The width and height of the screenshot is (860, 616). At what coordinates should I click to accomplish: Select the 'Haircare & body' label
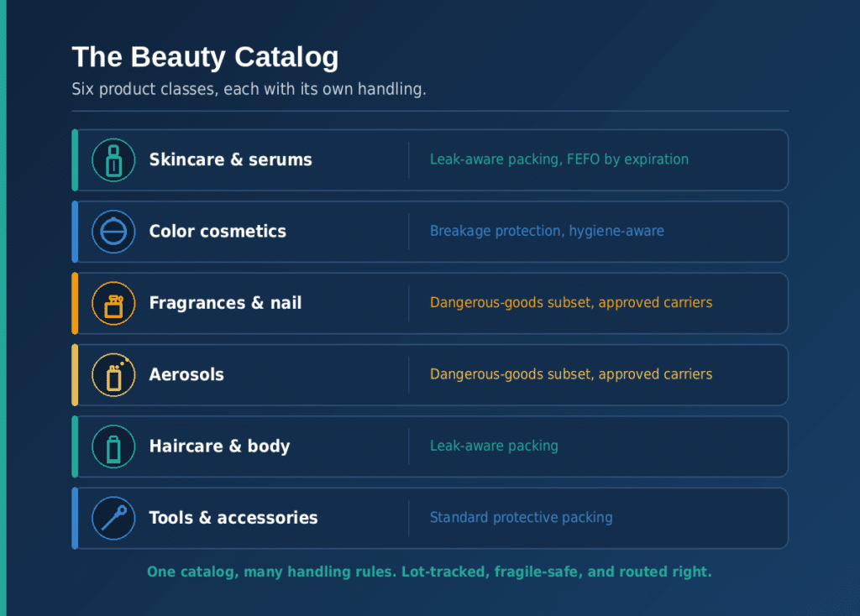219,446
